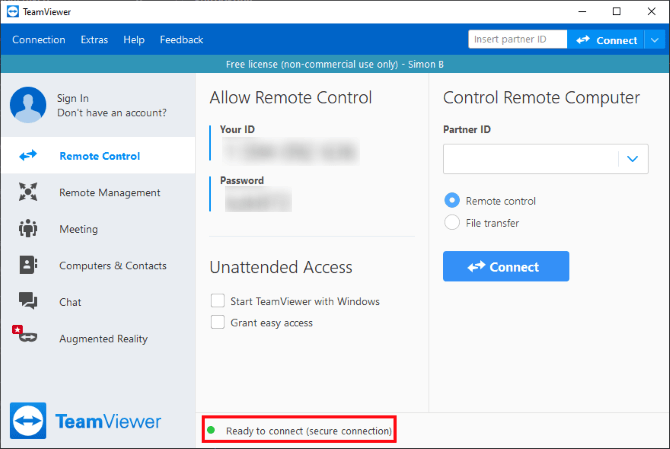
Task: Enable Start TeamViewer with Windows checkbox
Action: point(218,301)
